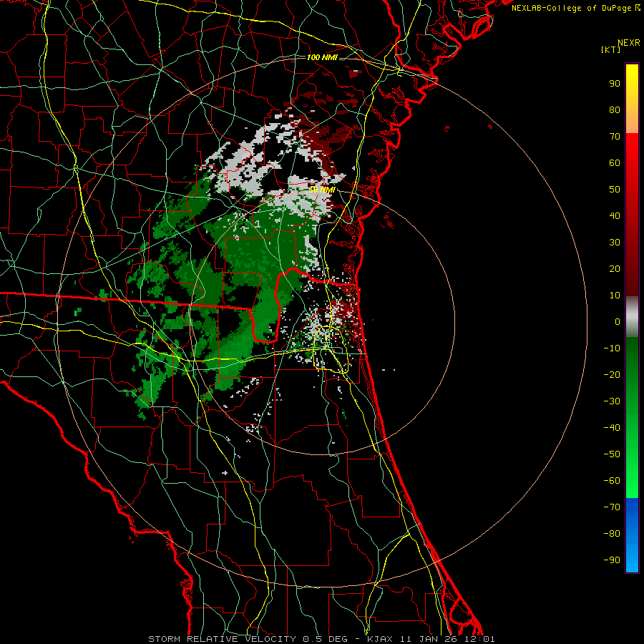
Task: Pick the blue segment of color bar
Action: coord(632,535)
